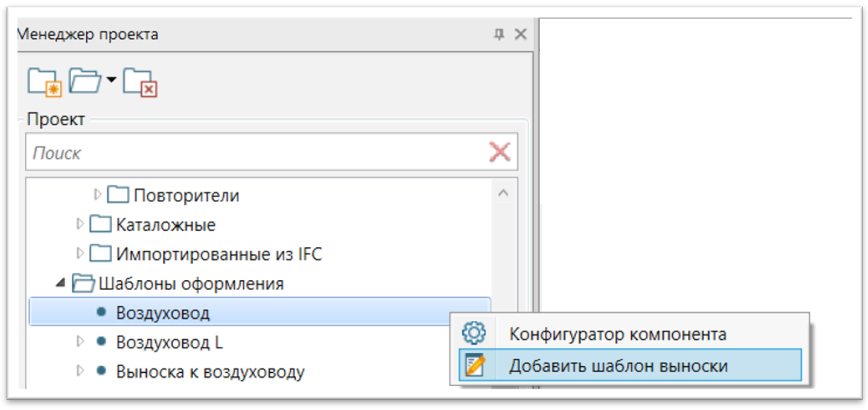
Task: Close the Менеджер проекта panel
Action: [x=520, y=34]
